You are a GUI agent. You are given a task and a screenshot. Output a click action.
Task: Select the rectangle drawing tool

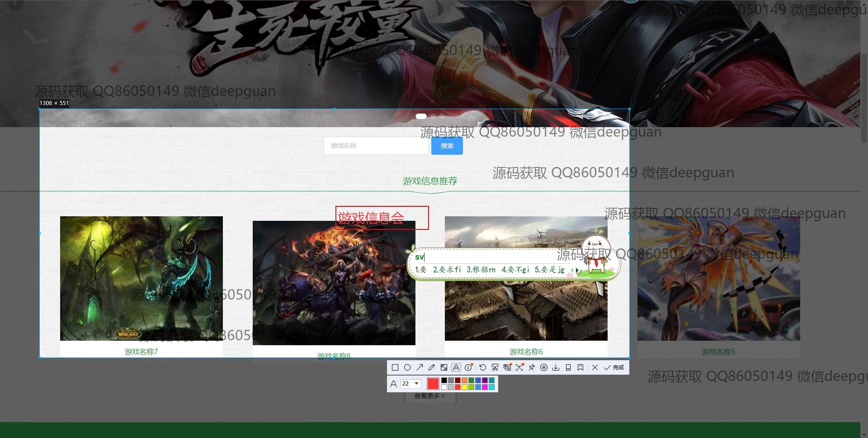coord(395,367)
